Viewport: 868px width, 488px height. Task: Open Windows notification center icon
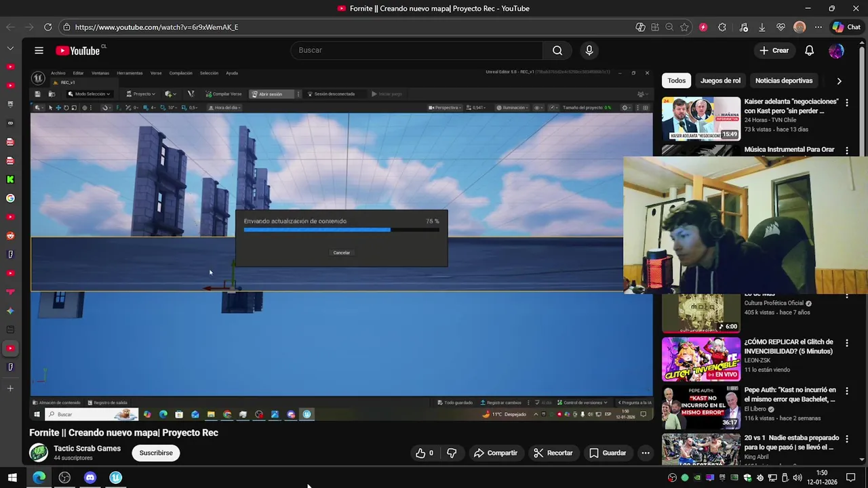[x=851, y=478]
